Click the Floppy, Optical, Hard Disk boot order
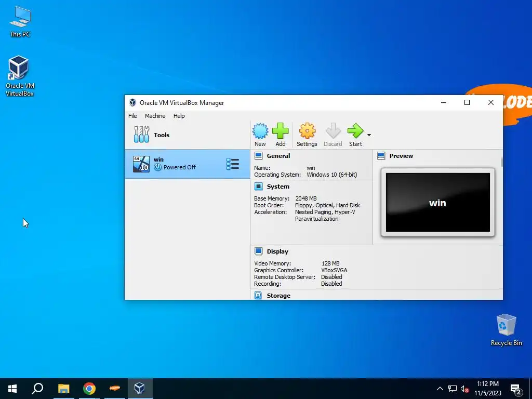This screenshot has width=532, height=399. point(327,205)
